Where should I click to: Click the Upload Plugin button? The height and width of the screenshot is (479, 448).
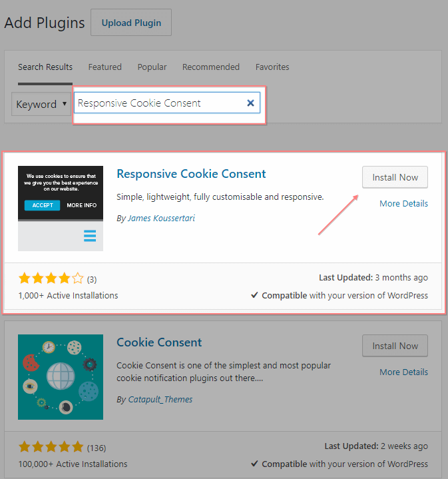tap(131, 23)
